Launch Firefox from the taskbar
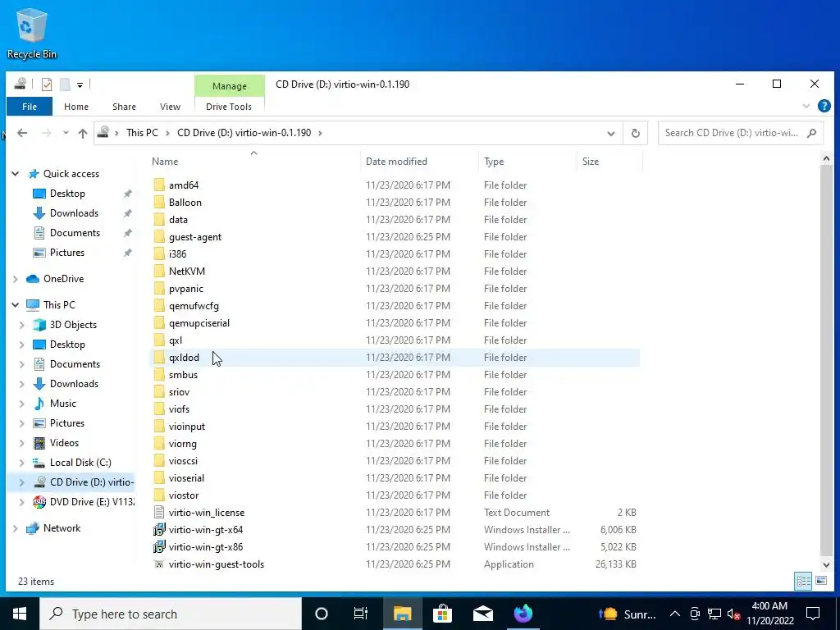 (523, 614)
